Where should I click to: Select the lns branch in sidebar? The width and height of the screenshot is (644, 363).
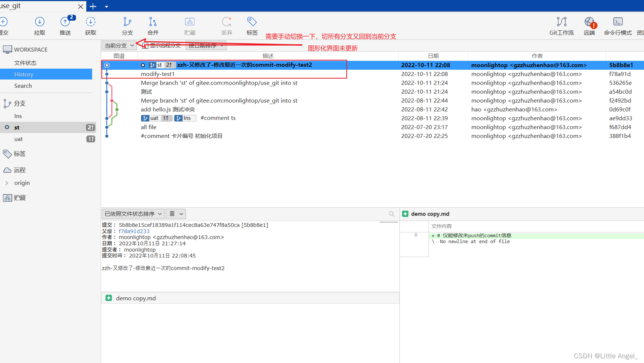tap(18, 116)
